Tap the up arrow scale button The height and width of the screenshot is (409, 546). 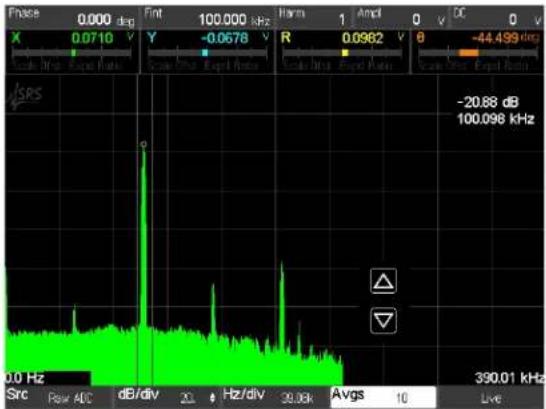tap(383, 281)
